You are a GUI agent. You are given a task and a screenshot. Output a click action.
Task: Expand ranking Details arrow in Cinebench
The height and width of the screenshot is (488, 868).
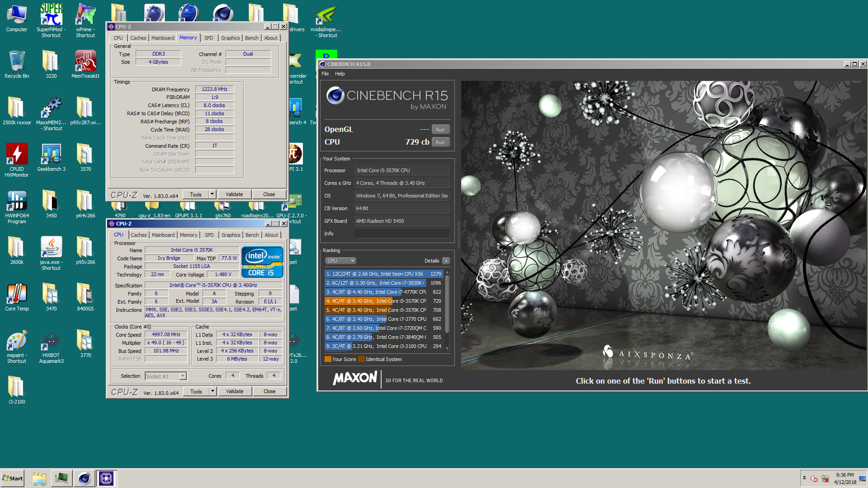tap(446, 261)
